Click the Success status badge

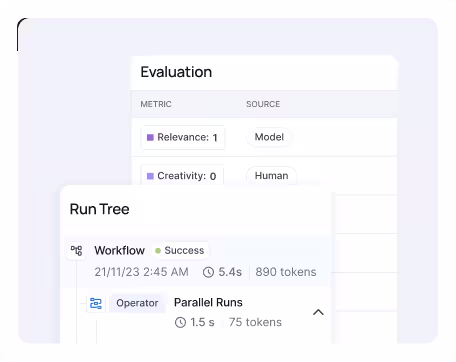click(x=180, y=250)
